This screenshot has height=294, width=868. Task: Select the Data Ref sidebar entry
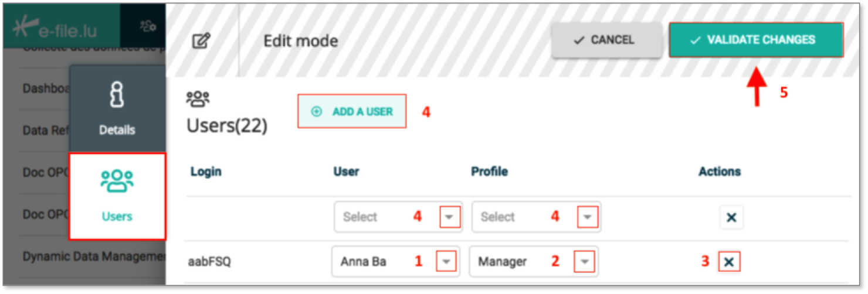pyautogui.click(x=46, y=130)
